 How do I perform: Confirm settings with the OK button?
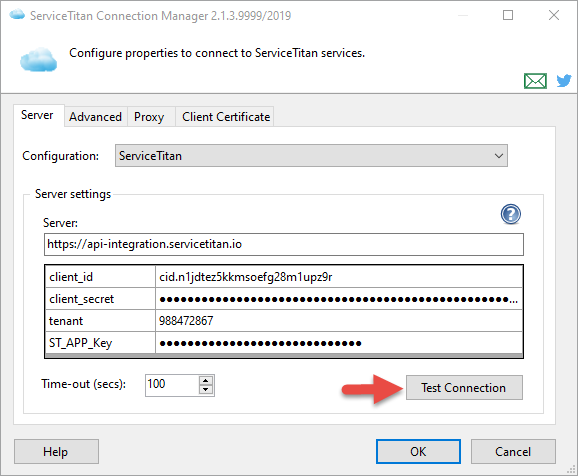tap(418, 451)
